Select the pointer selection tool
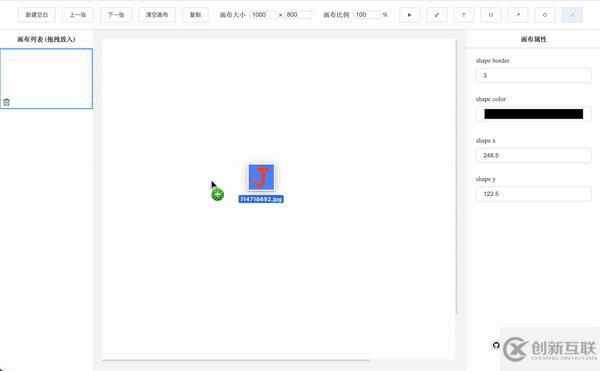The image size is (600, 371). 409,15
